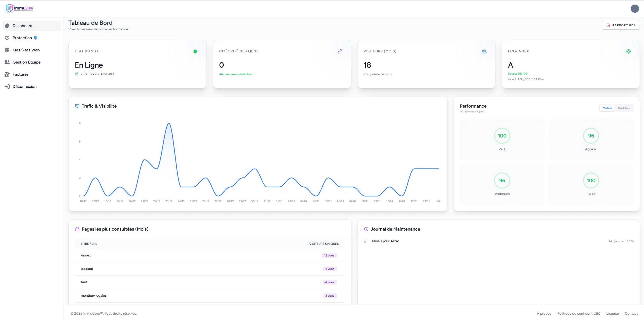Select Dashboard in the sidebar

(x=23, y=26)
